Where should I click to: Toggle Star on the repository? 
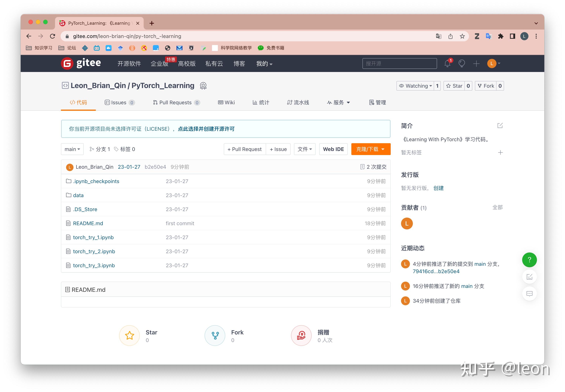454,86
